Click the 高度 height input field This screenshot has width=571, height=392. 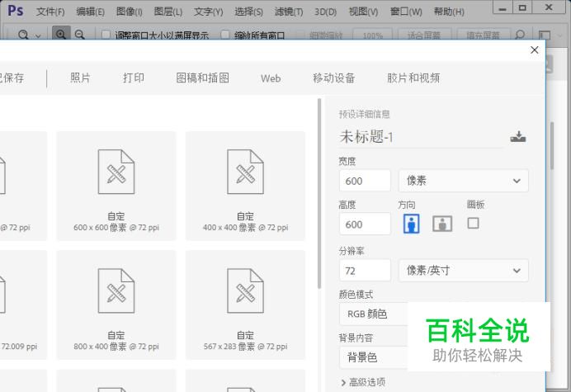365,224
